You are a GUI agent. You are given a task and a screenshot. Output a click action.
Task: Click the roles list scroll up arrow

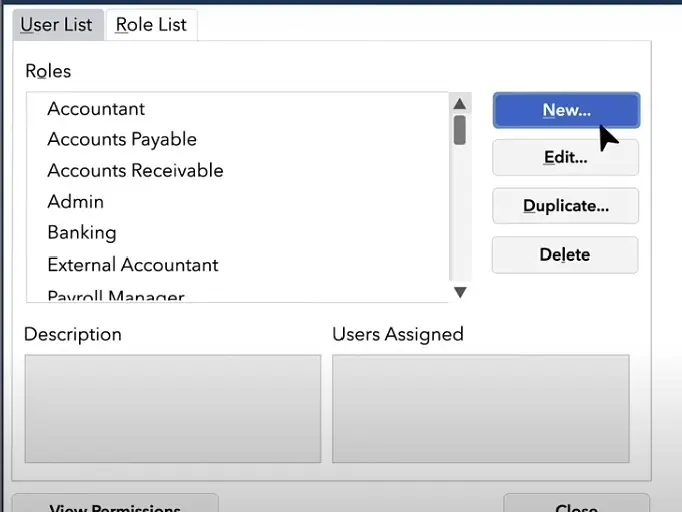tap(460, 104)
